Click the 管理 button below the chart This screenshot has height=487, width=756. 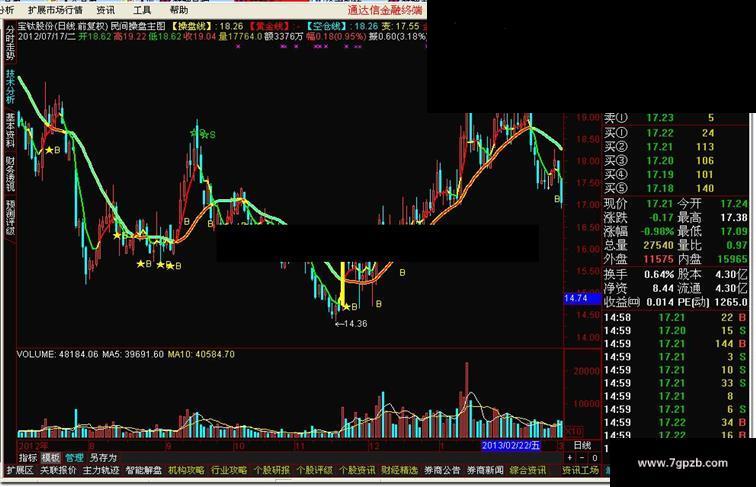click(x=74, y=458)
